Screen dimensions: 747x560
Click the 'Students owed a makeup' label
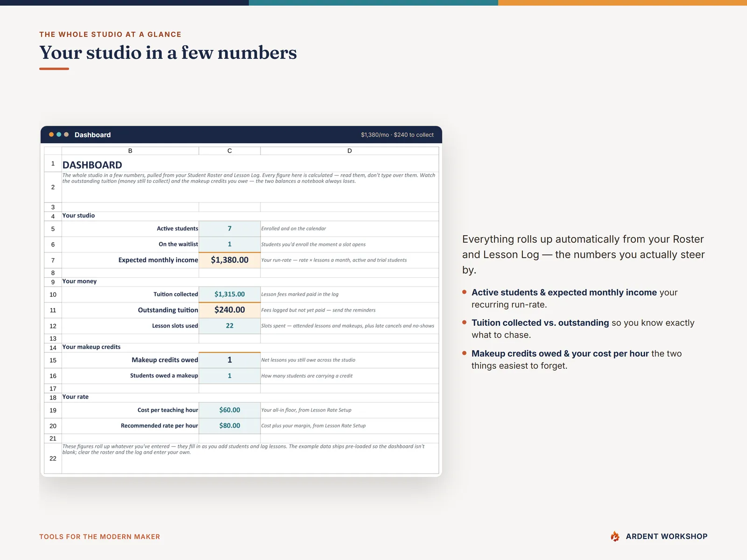[164, 376]
